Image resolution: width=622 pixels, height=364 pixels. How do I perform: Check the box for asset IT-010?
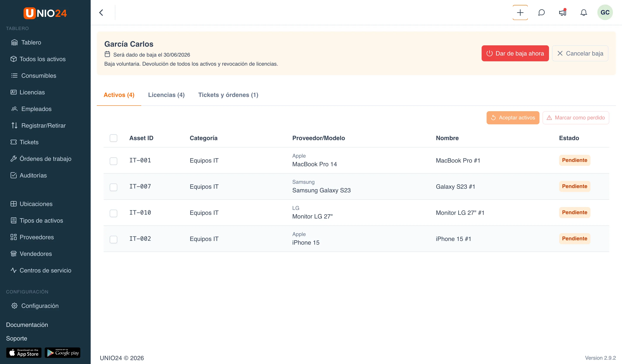point(114,213)
